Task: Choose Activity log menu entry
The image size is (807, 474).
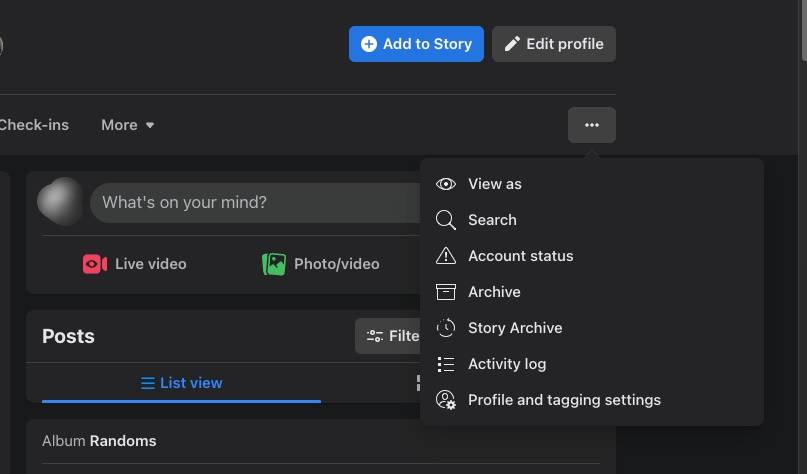Action: coord(507,364)
